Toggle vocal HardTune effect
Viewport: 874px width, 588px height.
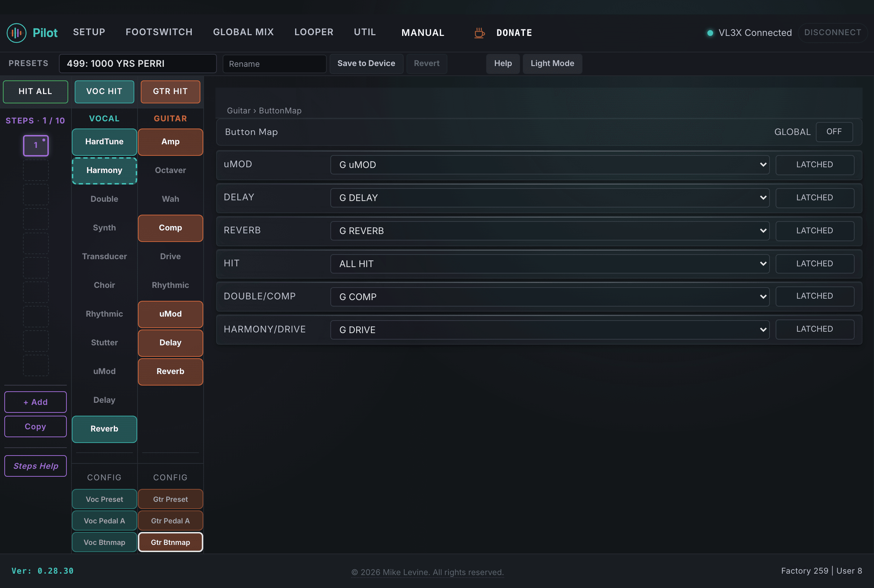point(104,142)
